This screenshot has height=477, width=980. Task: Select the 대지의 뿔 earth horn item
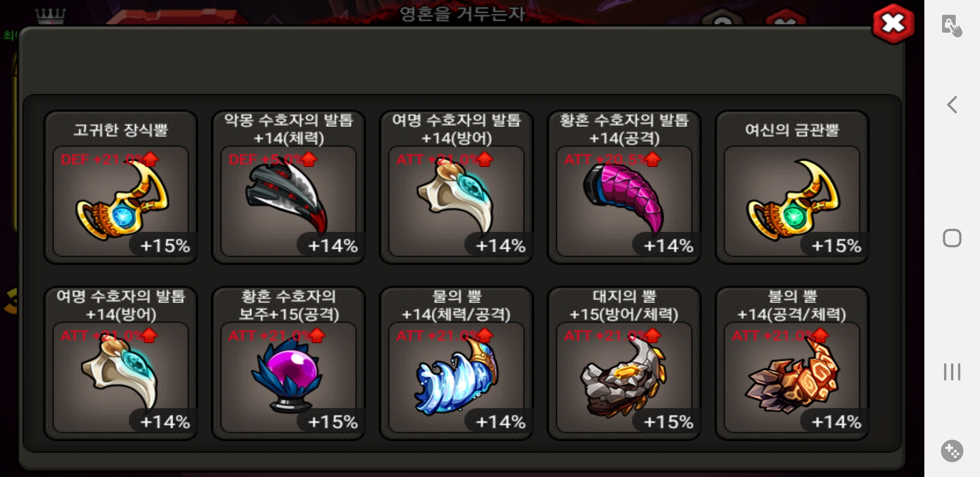(624, 363)
